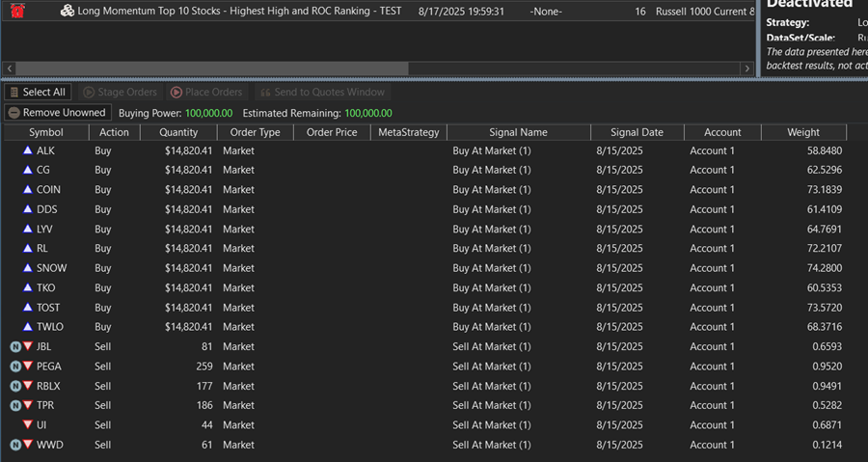
Task: Click the weight value 73.1839
Action: coord(825,190)
